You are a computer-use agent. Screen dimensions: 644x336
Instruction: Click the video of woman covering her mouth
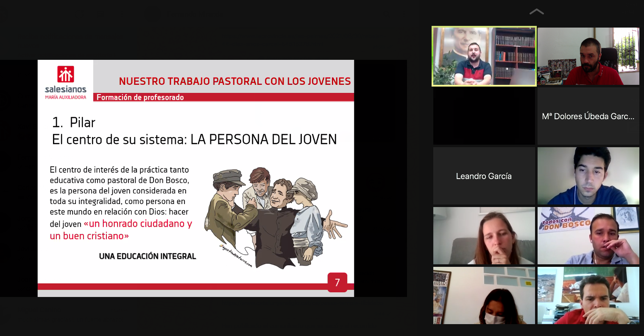(484, 236)
